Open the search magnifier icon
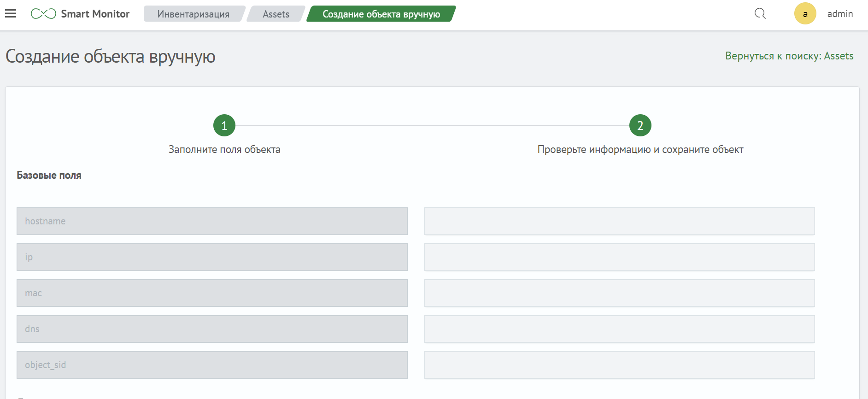868x399 pixels. click(x=760, y=14)
